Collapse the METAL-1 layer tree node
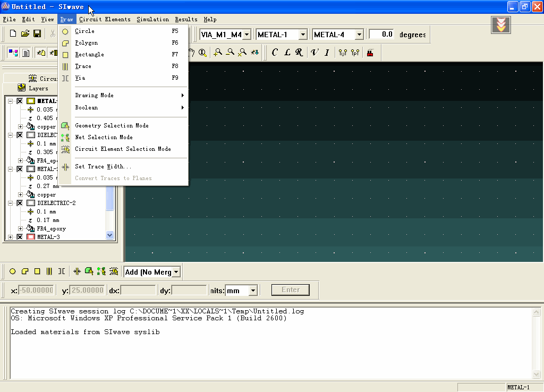 click(11, 101)
